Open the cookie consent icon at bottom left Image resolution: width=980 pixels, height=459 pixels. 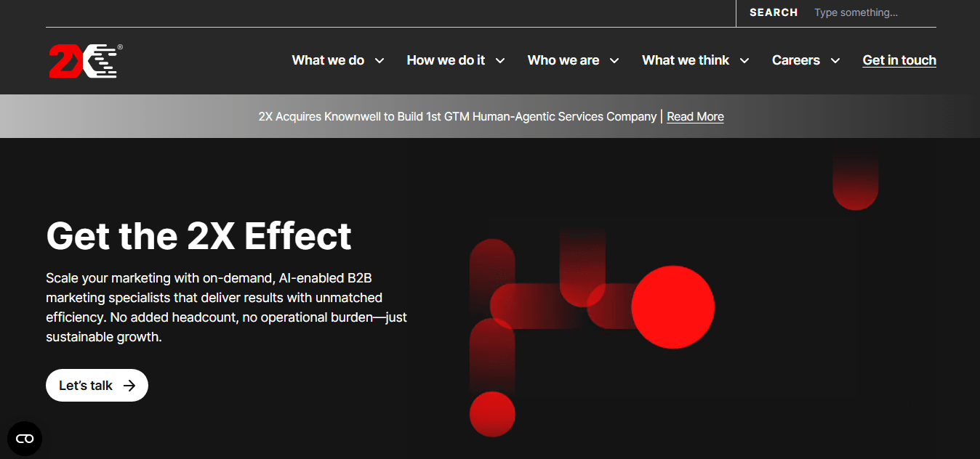click(25, 439)
